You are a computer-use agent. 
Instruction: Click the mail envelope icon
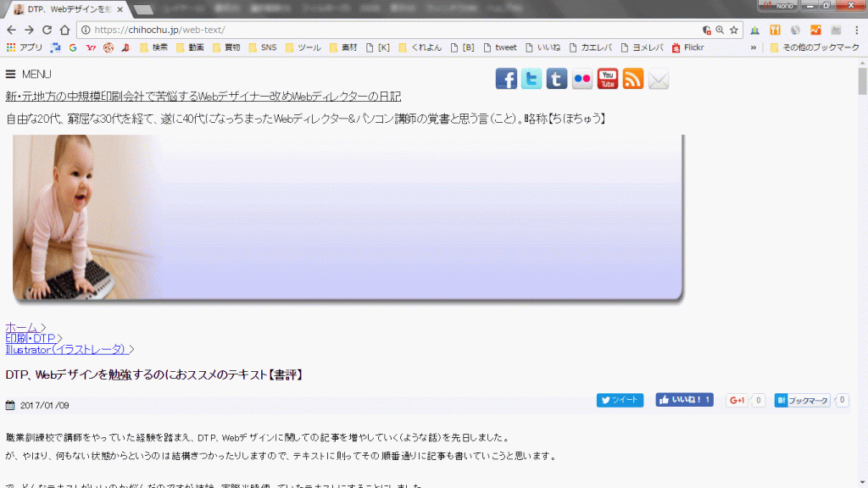(x=659, y=80)
